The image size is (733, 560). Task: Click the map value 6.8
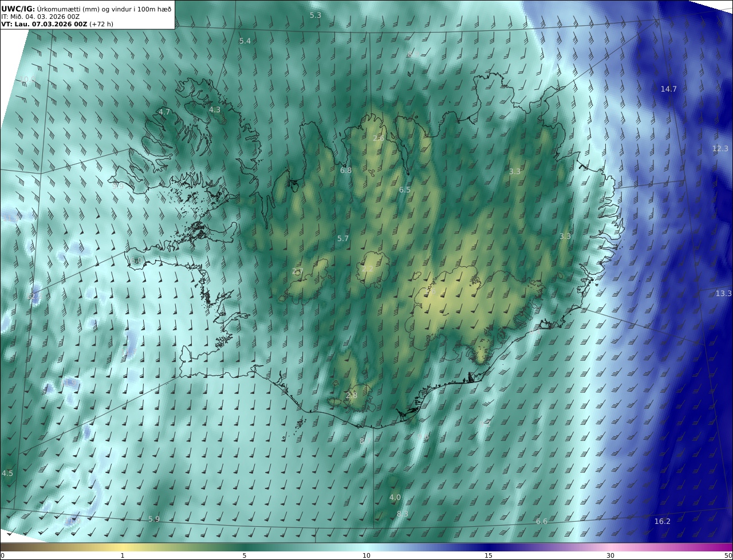click(345, 171)
